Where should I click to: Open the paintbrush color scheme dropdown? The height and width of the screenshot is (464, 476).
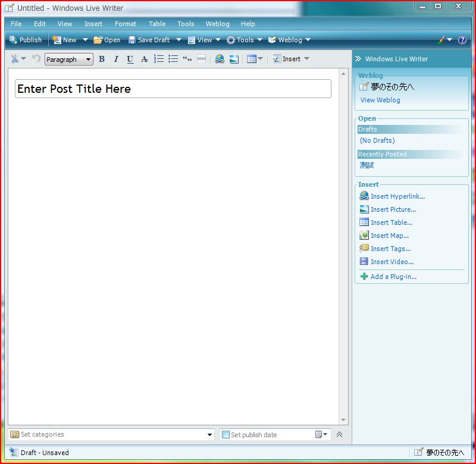pos(445,40)
